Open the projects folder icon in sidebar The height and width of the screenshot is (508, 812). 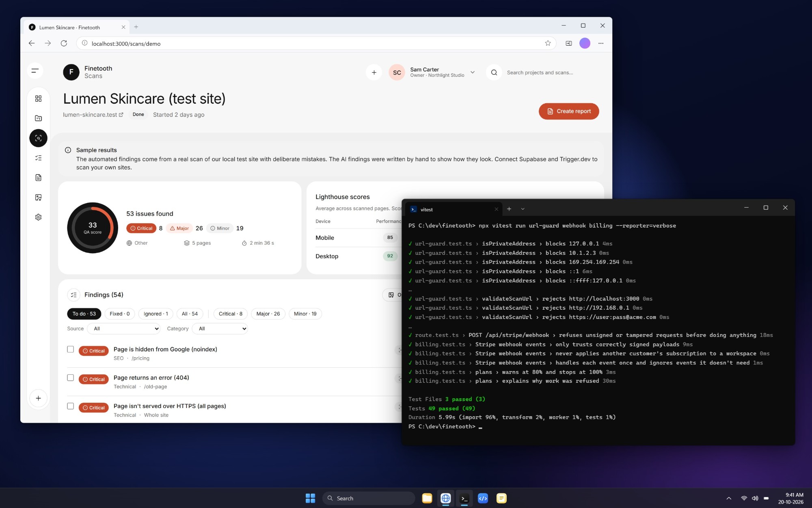pos(38,118)
